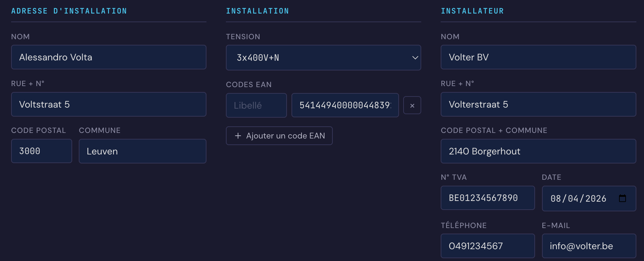Select the Code postal field 3000
The image size is (644, 261).
(42, 151)
